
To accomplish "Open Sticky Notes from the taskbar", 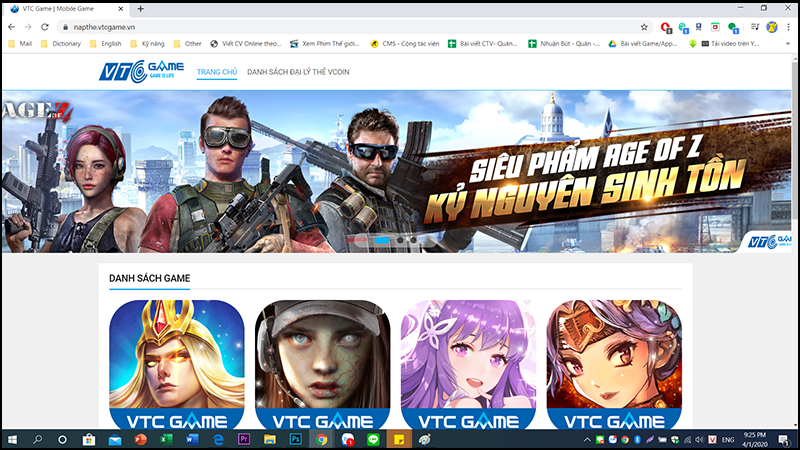I will click(x=399, y=439).
